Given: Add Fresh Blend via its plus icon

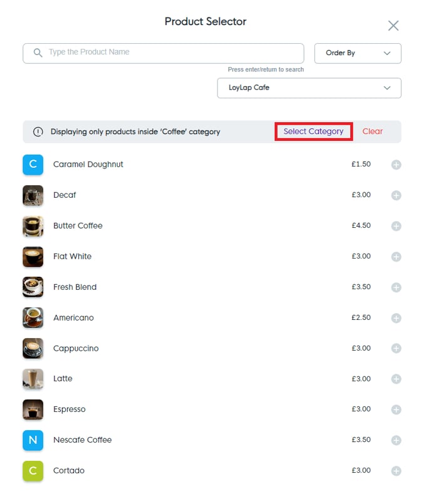Looking at the screenshot, I should click(x=396, y=287).
